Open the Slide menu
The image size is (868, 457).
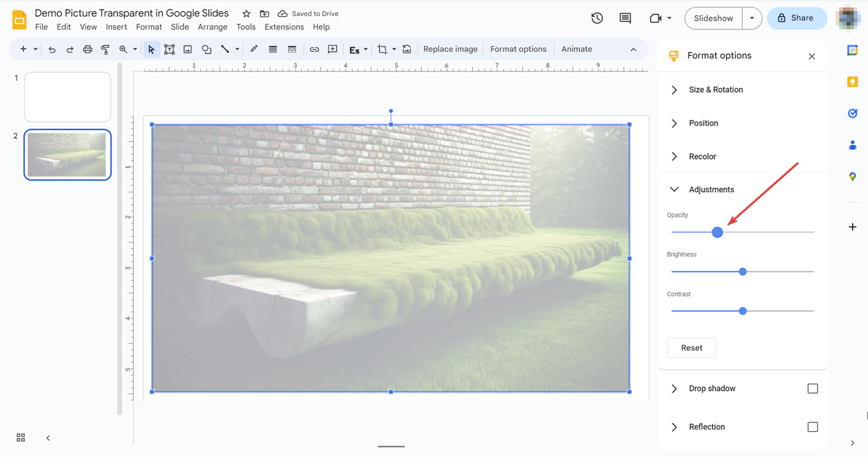click(180, 27)
